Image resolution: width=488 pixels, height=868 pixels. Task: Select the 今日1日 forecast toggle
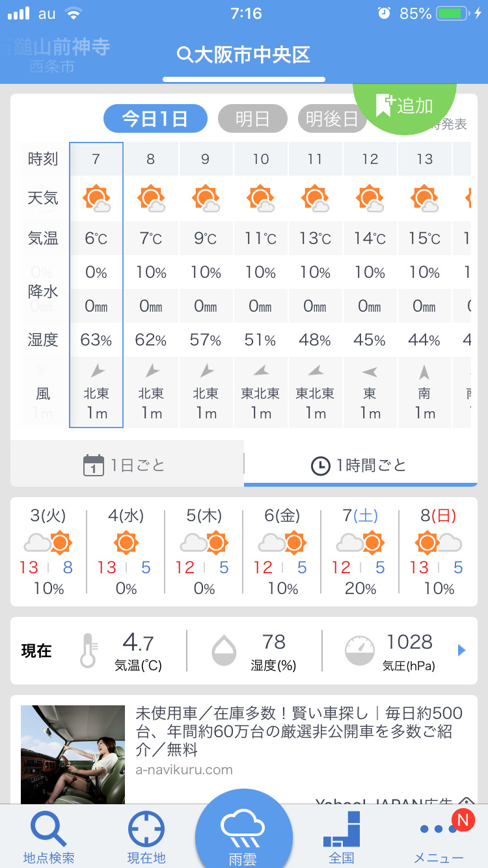tap(156, 119)
